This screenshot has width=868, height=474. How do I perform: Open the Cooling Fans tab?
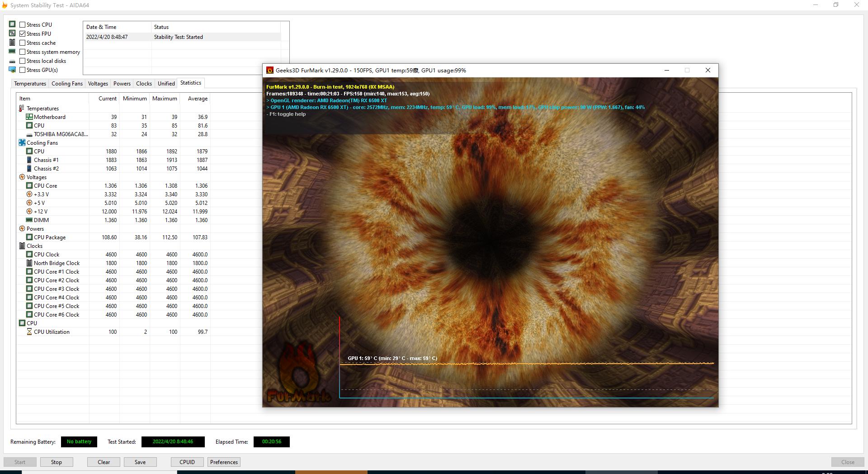67,84
